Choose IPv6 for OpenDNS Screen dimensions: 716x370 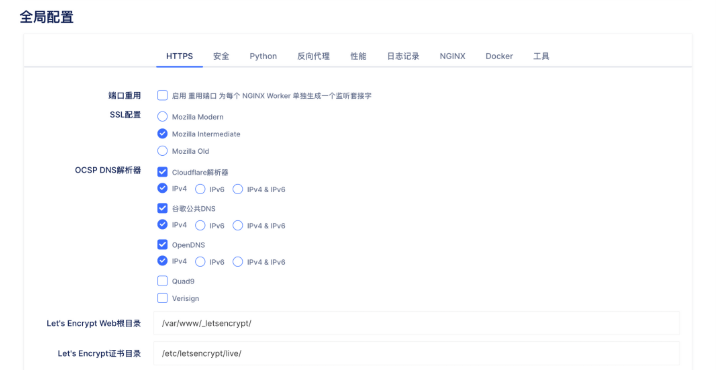coord(200,262)
